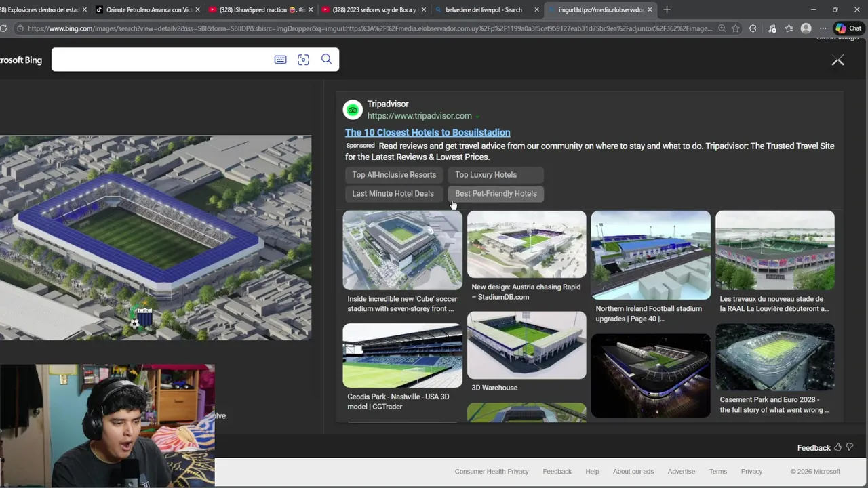
Task: Open Terms footer link
Action: tap(717, 472)
